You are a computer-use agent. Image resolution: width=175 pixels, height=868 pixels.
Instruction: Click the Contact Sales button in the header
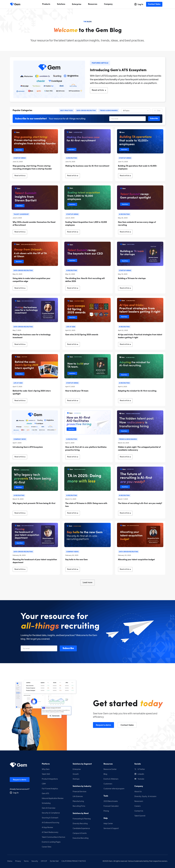(154, 4)
